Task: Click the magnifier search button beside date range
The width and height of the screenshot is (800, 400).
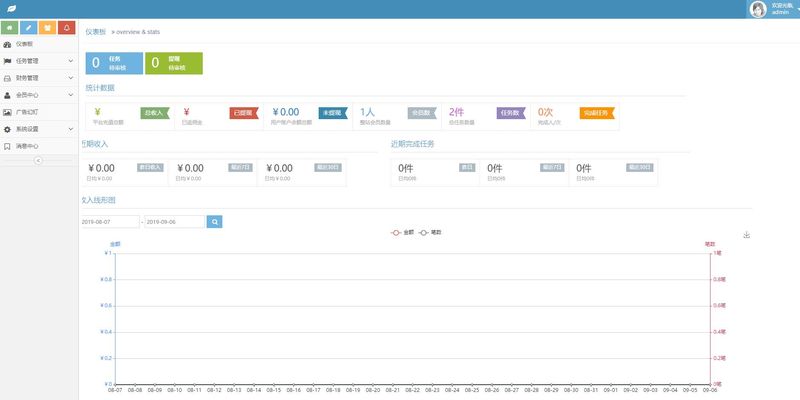Action: (x=214, y=221)
